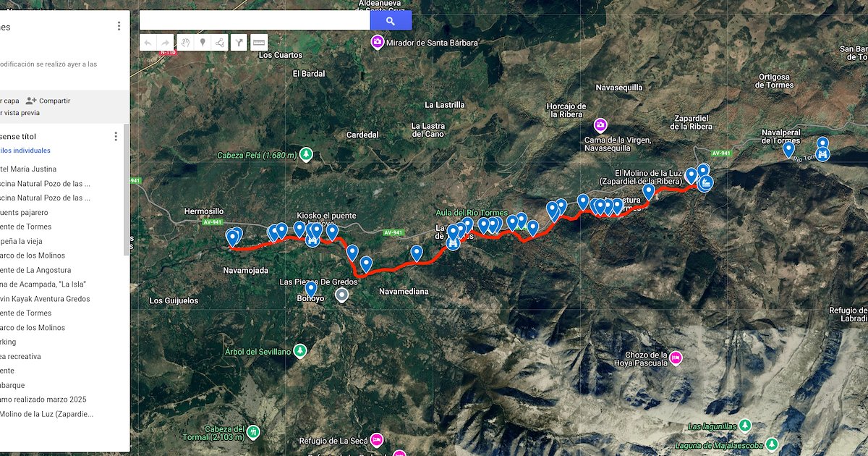The image size is (868, 456).
Task: Click the add directions tool
Action: point(239,43)
